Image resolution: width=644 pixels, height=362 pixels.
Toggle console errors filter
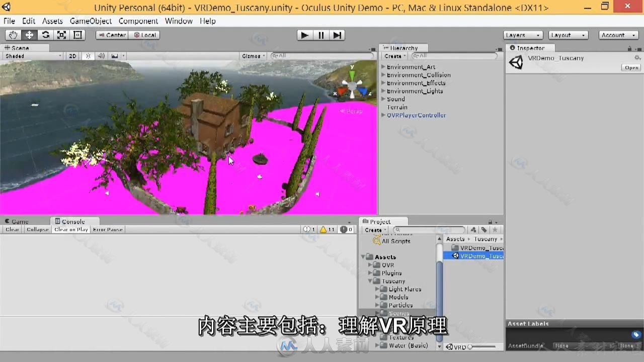coord(347,229)
